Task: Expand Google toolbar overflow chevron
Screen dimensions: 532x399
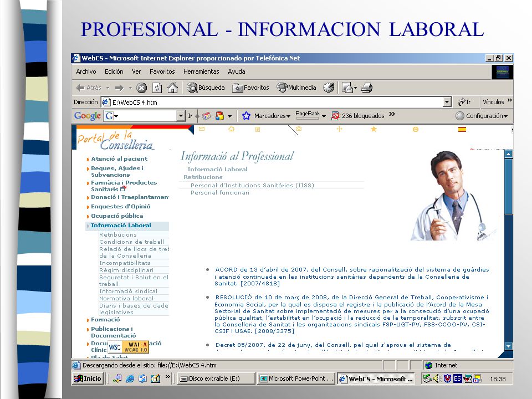Action: [x=392, y=114]
